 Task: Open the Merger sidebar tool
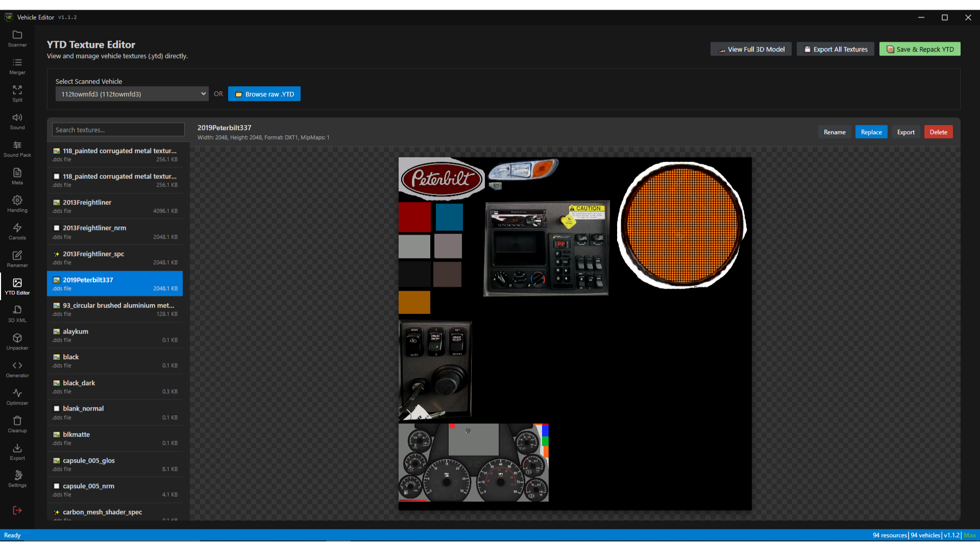click(17, 66)
